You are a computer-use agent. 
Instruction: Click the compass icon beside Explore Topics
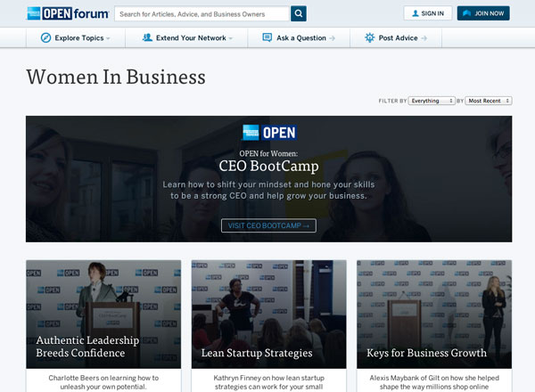(45, 37)
